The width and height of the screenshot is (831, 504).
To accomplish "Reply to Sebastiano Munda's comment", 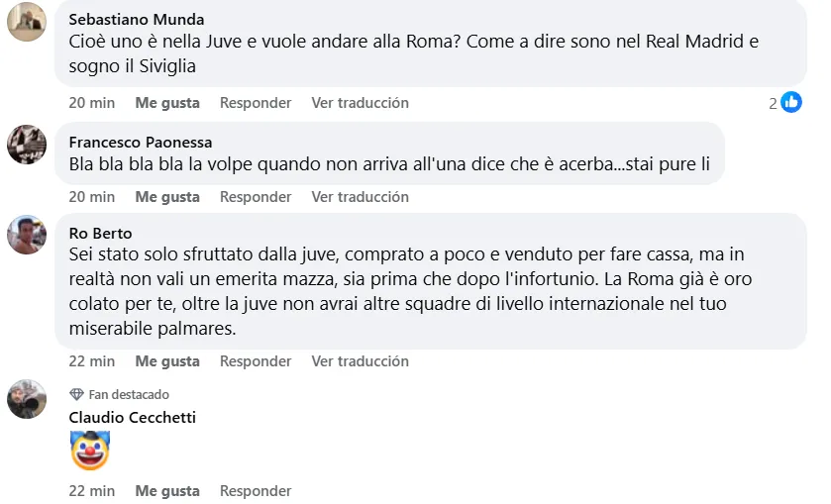I will [x=256, y=103].
